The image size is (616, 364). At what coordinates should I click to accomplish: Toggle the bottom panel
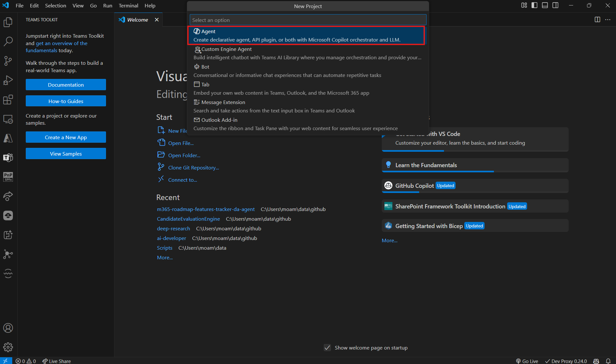545,5
